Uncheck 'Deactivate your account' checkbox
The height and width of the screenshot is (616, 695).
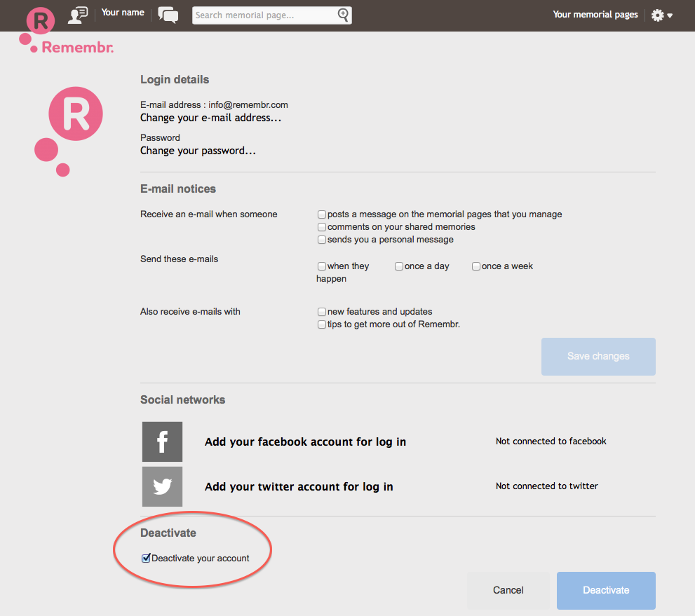(x=146, y=559)
